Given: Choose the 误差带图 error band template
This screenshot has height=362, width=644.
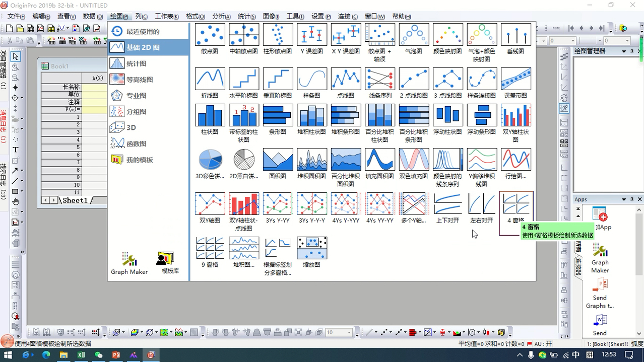Looking at the screenshot, I should pos(516,83).
